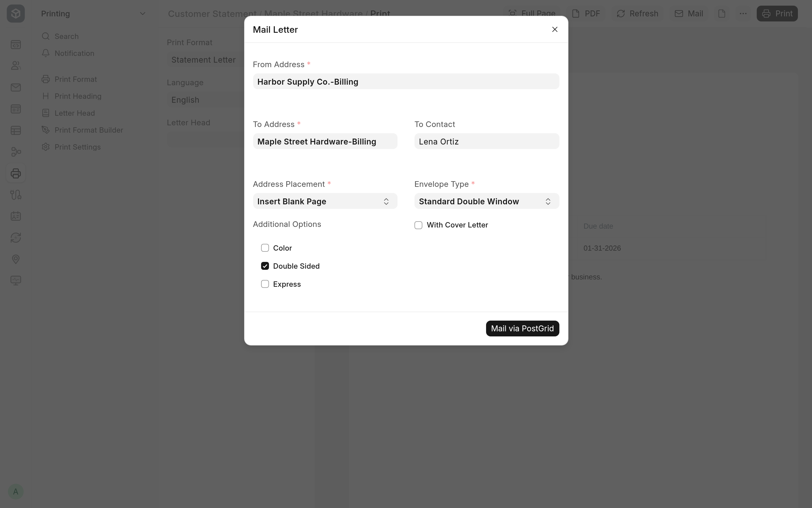Click the automation sync rail icon
The image size is (812, 508).
pos(16,238)
